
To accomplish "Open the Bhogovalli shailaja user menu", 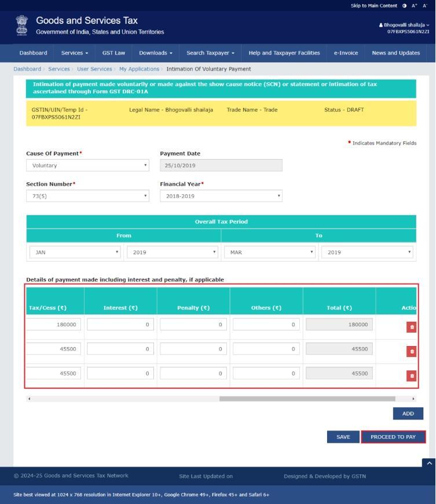I will coord(404,25).
